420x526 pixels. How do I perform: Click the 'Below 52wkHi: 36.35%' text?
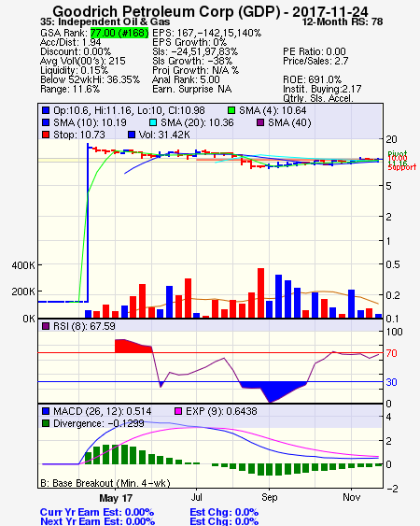(90, 79)
